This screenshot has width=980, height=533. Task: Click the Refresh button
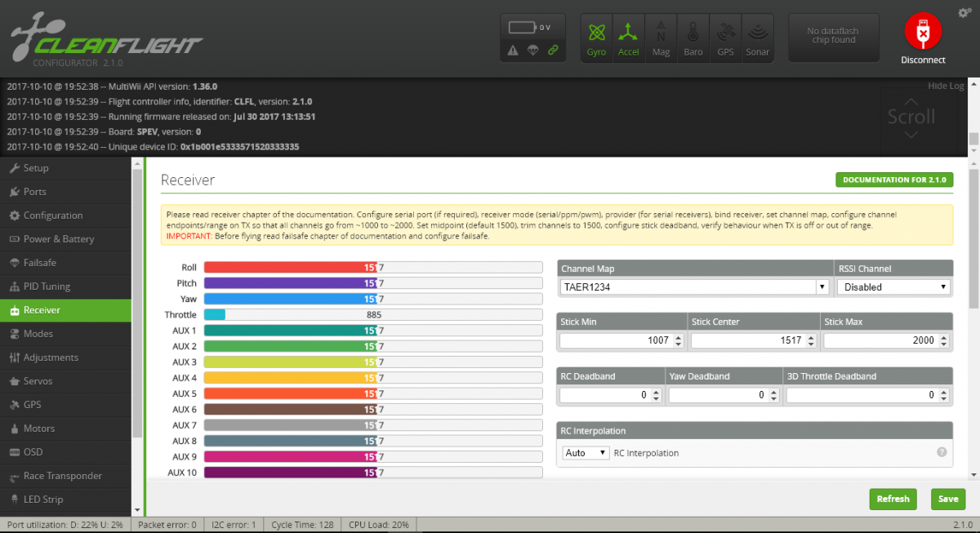pyautogui.click(x=893, y=499)
